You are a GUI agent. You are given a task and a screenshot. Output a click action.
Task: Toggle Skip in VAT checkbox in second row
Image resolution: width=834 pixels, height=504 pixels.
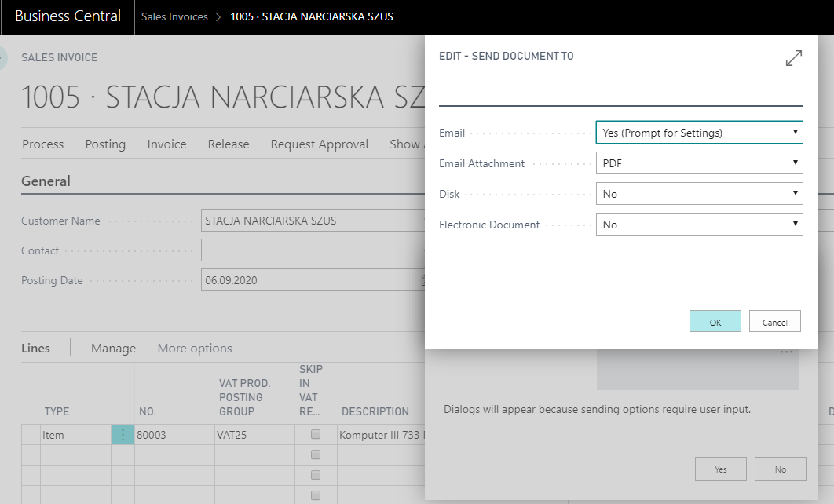click(x=316, y=455)
